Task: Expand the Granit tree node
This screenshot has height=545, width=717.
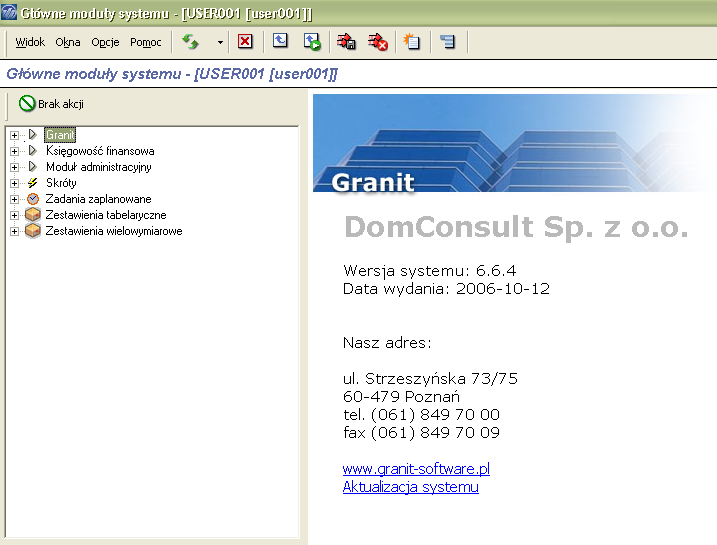Action: pyautogui.click(x=14, y=135)
